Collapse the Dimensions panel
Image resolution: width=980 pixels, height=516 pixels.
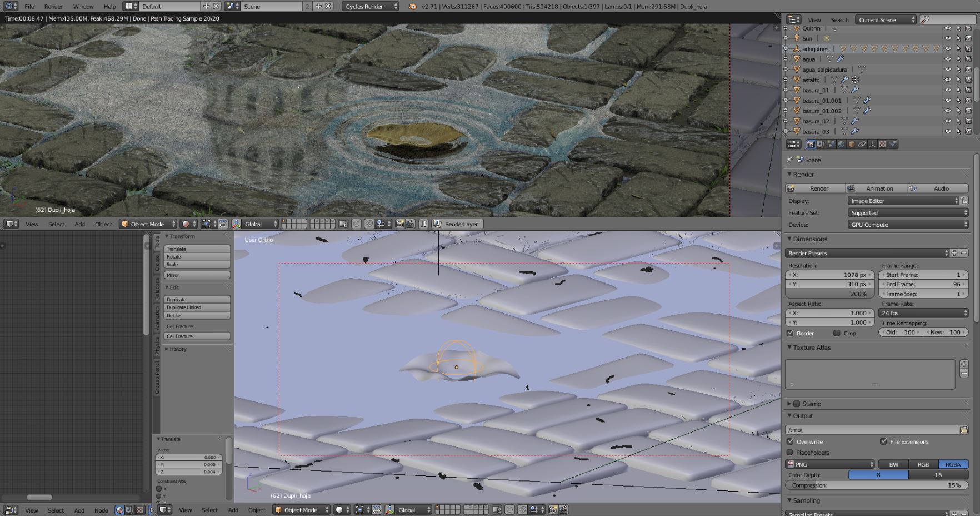[809, 239]
